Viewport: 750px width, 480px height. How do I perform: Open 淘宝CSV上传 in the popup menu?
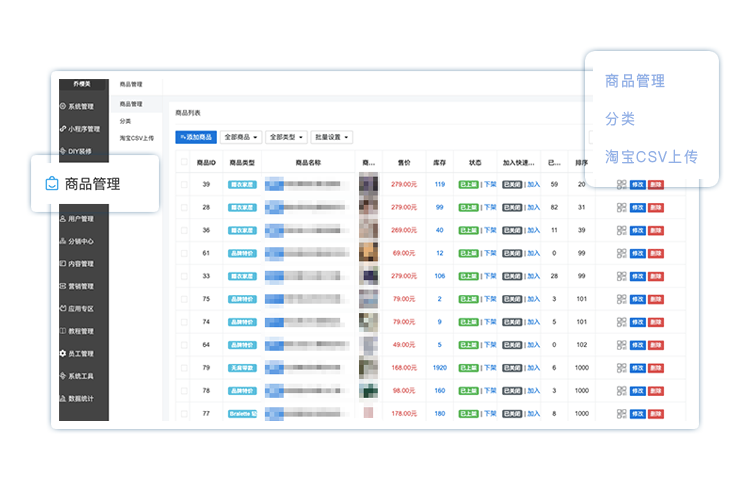click(651, 156)
